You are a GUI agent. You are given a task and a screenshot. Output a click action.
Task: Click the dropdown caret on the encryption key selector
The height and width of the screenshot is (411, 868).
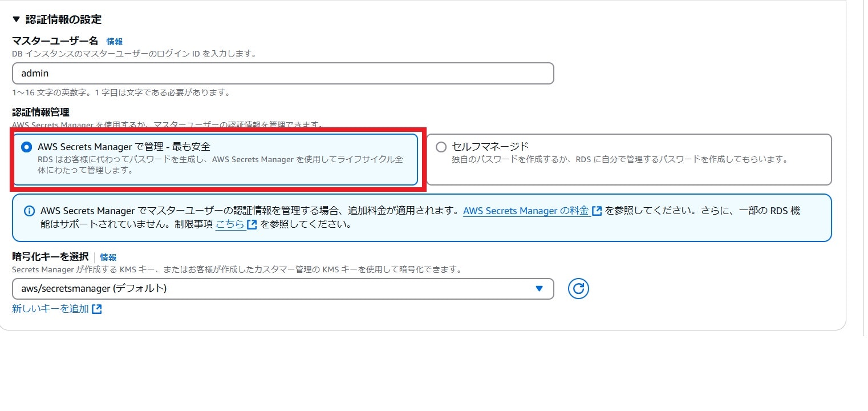(538, 289)
